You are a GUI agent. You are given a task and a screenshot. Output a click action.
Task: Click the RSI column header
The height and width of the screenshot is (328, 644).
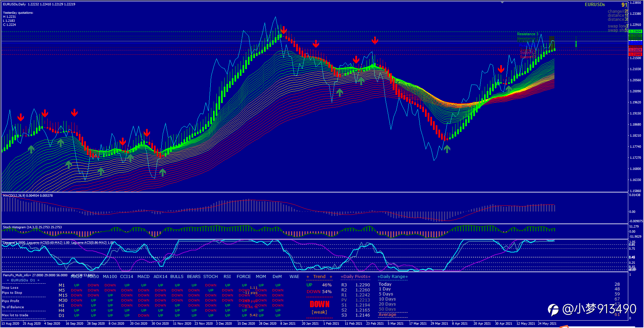(x=227, y=277)
